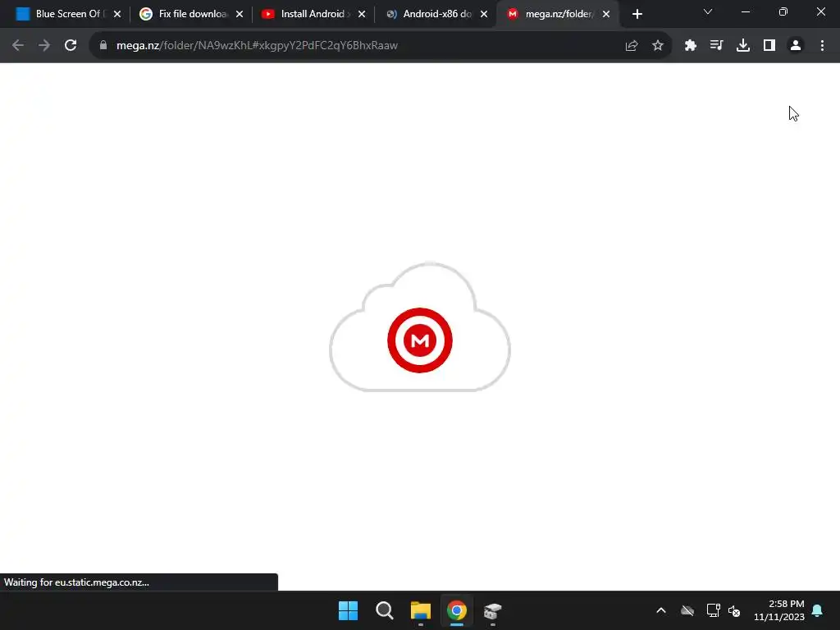Expand hidden system tray icons

(661, 610)
